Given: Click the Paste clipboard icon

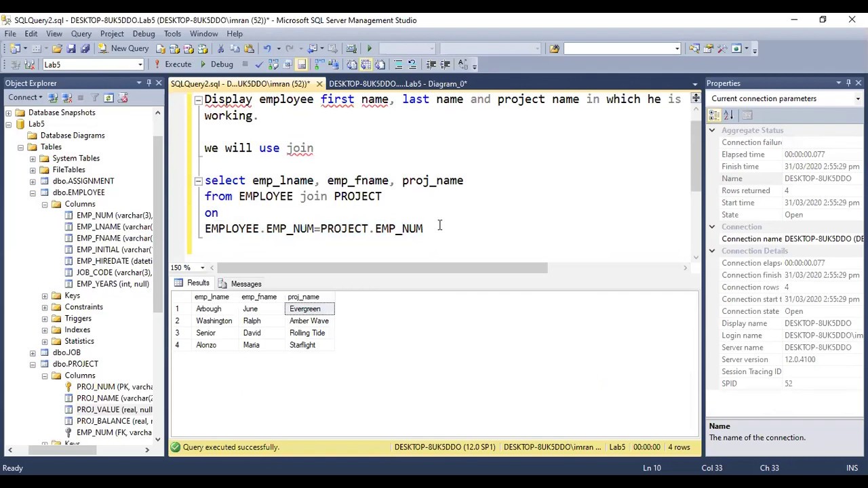Looking at the screenshot, I should 249,49.
